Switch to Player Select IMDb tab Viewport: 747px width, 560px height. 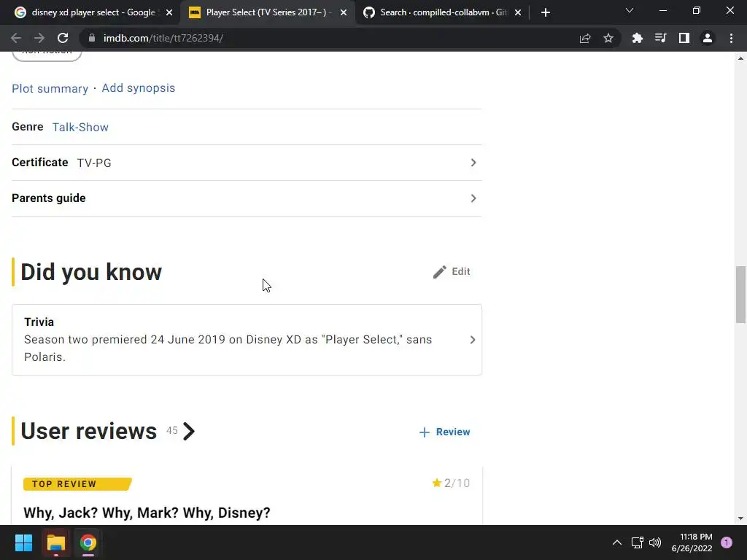point(267,12)
